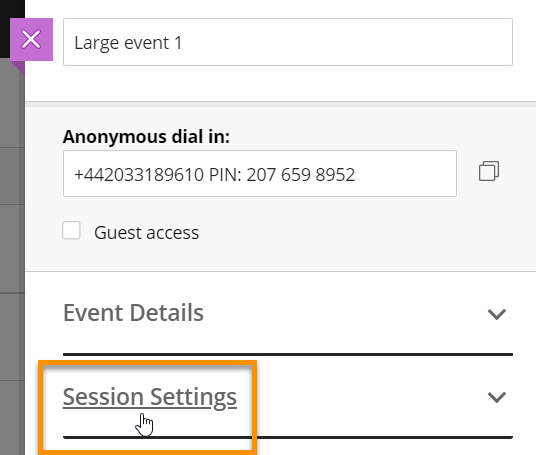Click the white X icon glyph
The height and width of the screenshot is (455, 536).
tap(31, 39)
